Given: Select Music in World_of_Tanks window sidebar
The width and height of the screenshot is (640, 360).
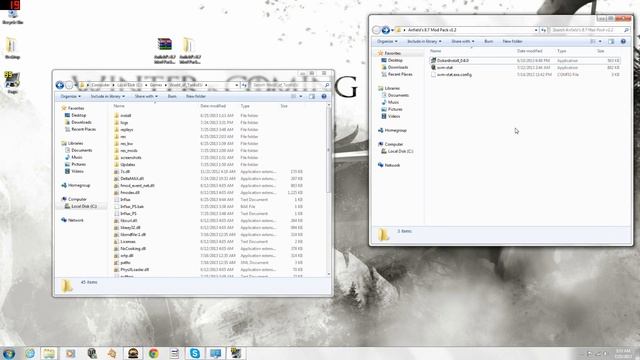Looking at the screenshot, I should tap(77, 157).
